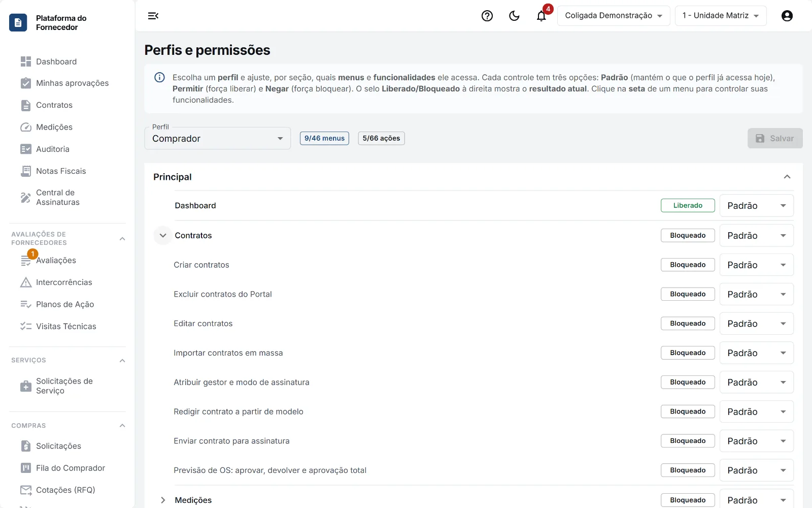Open the user account avatar icon
The height and width of the screenshot is (508, 812).
tap(787, 16)
